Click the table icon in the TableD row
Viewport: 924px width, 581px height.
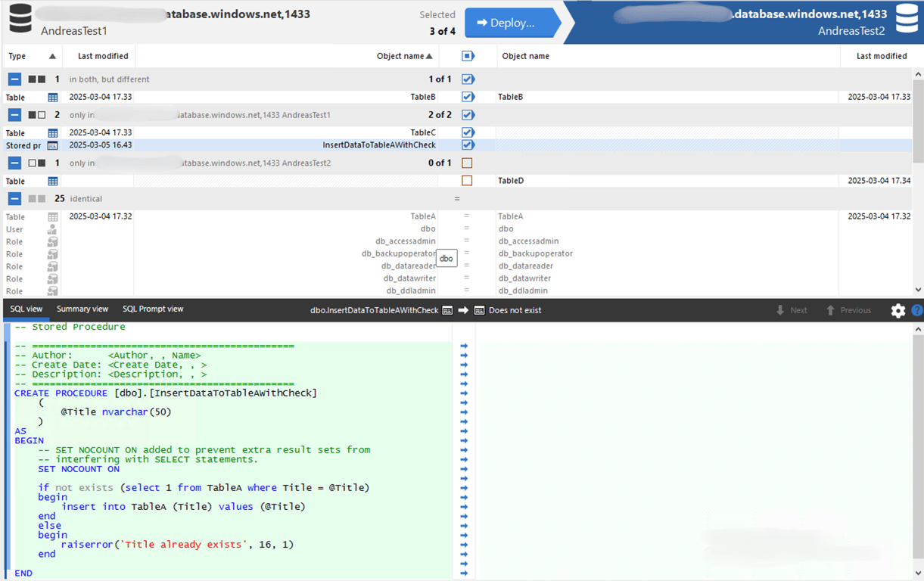tap(53, 182)
